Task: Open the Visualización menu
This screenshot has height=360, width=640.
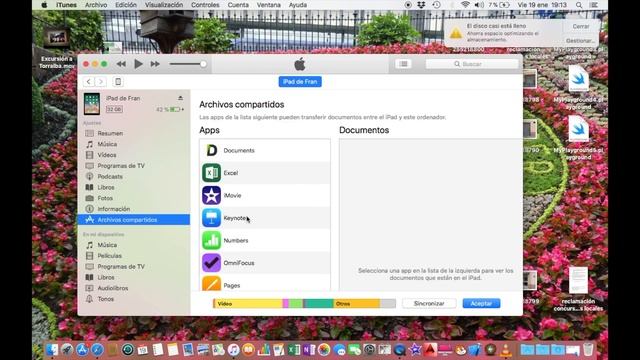Action: tap(164, 5)
